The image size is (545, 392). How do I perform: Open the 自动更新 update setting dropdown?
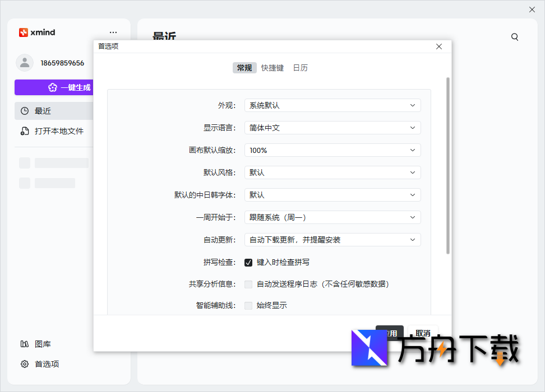[x=332, y=239]
